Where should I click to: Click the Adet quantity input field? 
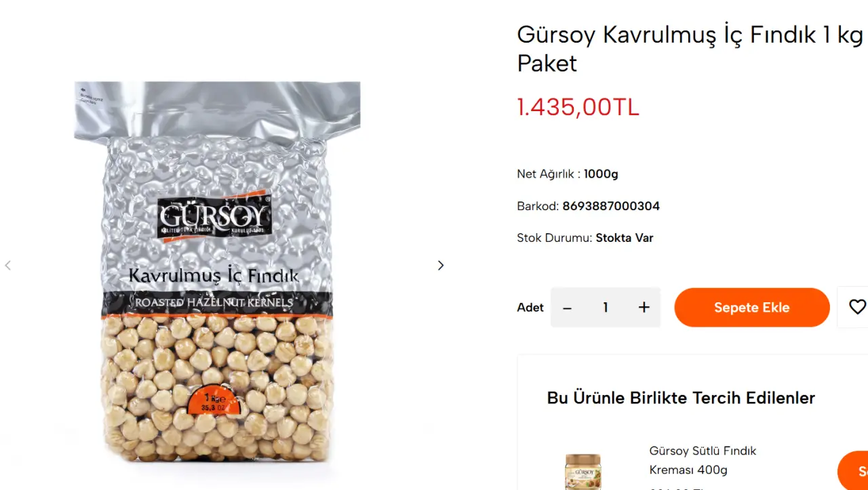606,308
